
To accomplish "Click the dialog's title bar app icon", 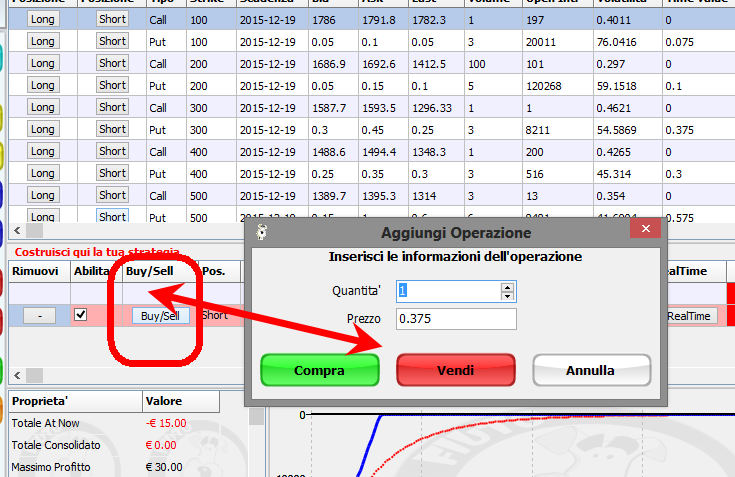I will (262, 231).
